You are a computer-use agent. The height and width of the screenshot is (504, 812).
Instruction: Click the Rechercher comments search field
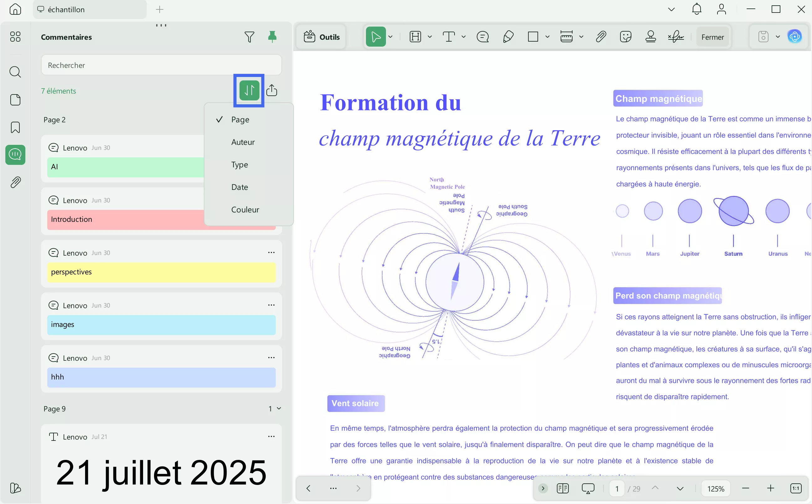(162, 65)
